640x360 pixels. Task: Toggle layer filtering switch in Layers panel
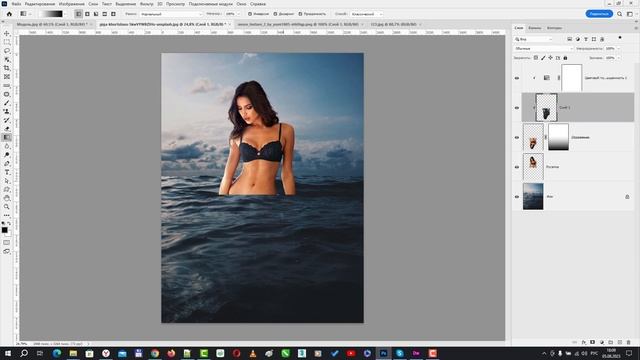coord(620,38)
